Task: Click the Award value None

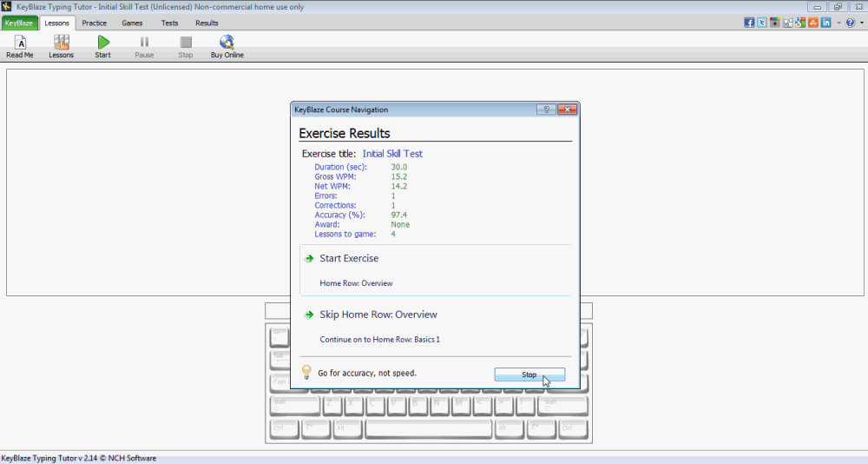Action: point(400,224)
